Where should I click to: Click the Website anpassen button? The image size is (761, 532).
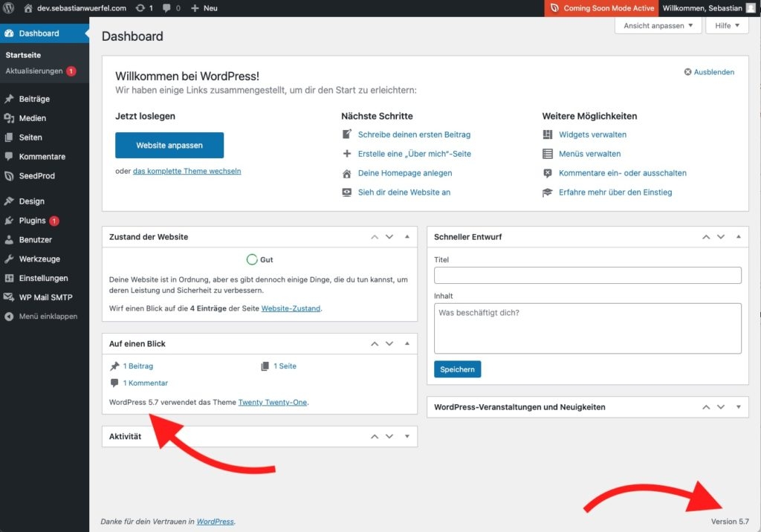pyautogui.click(x=169, y=145)
